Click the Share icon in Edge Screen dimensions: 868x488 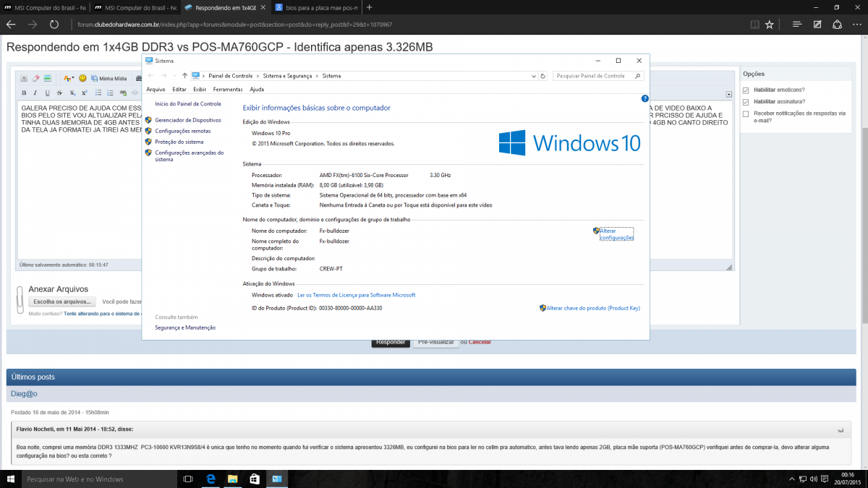pos(837,24)
